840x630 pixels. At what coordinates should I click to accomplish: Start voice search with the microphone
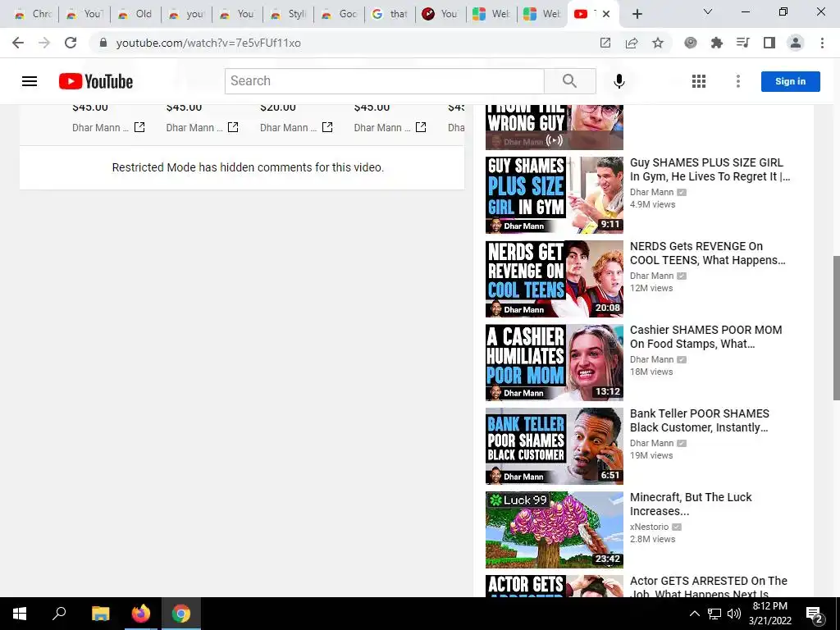click(x=619, y=81)
